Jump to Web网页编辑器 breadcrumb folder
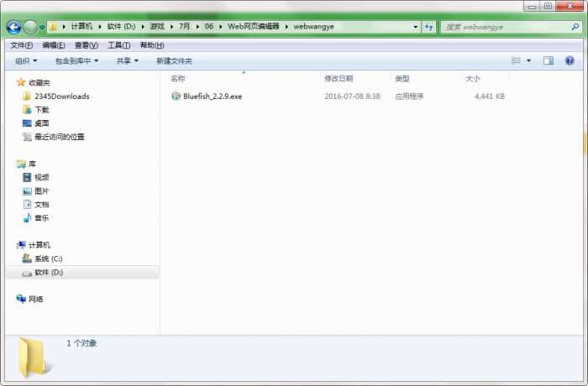Image resolution: width=588 pixels, height=386 pixels. pos(254,27)
